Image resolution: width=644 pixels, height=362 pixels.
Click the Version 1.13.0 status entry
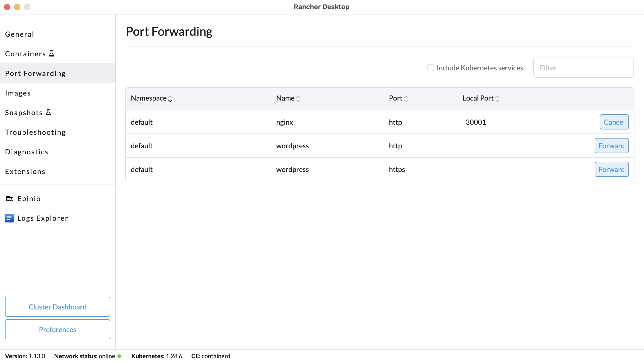click(x=25, y=356)
